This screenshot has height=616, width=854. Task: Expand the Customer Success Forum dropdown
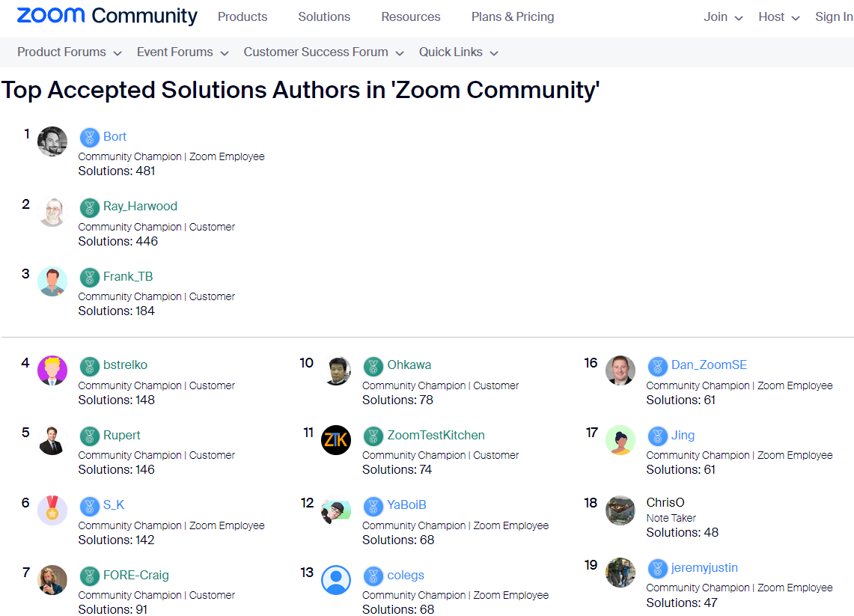pyautogui.click(x=323, y=52)
